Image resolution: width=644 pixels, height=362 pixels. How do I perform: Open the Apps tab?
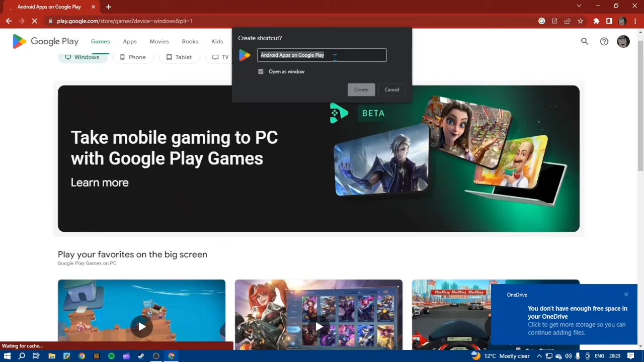(130, 41)
